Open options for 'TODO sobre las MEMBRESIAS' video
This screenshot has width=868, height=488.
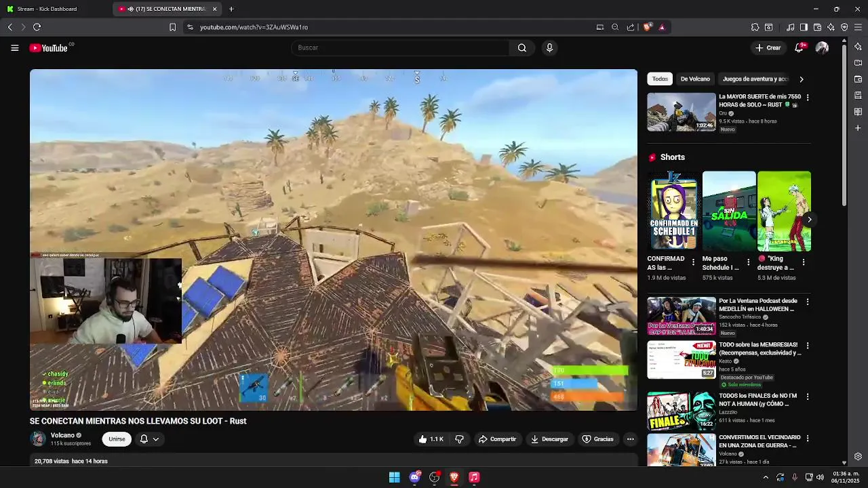807,346
